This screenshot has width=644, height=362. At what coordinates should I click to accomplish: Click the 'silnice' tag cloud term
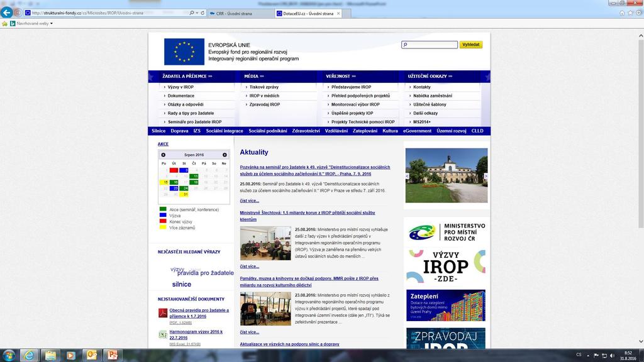tap(182, 284)
